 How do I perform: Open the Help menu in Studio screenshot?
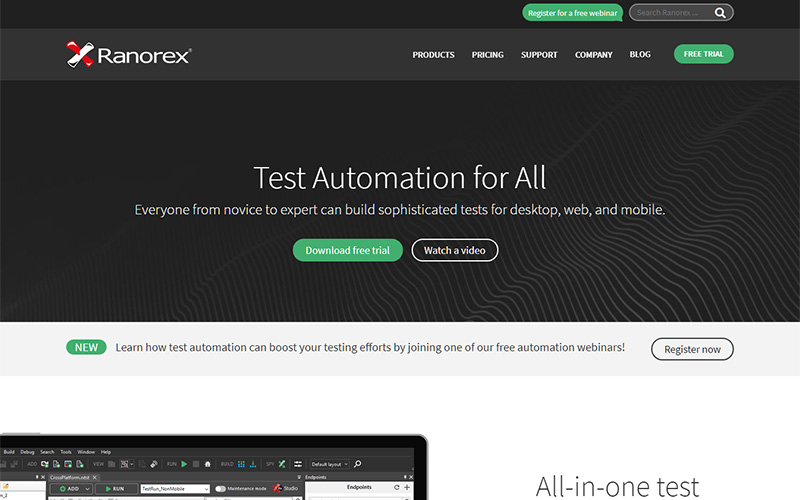(106, 452)
